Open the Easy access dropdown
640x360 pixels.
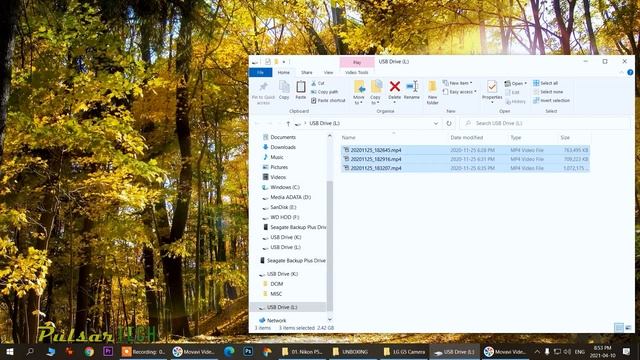click(460, 92)
